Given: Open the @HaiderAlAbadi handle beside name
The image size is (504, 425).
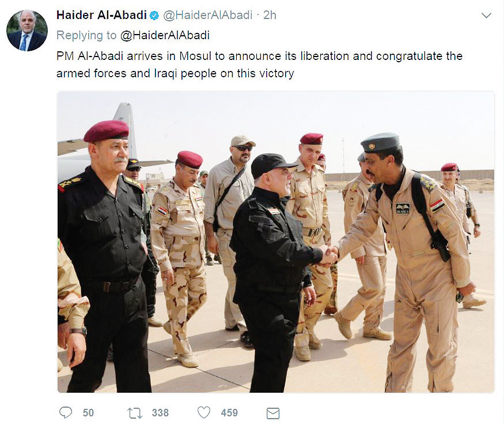Looking at the screenshot, I should tap(207, 15).
